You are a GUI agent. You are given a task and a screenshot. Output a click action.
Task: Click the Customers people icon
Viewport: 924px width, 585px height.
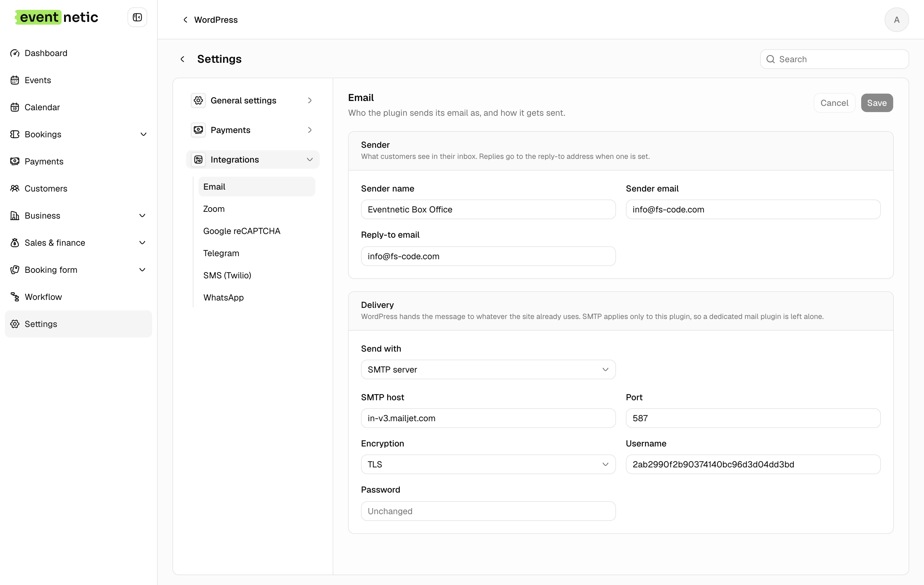tap(14, 188)
